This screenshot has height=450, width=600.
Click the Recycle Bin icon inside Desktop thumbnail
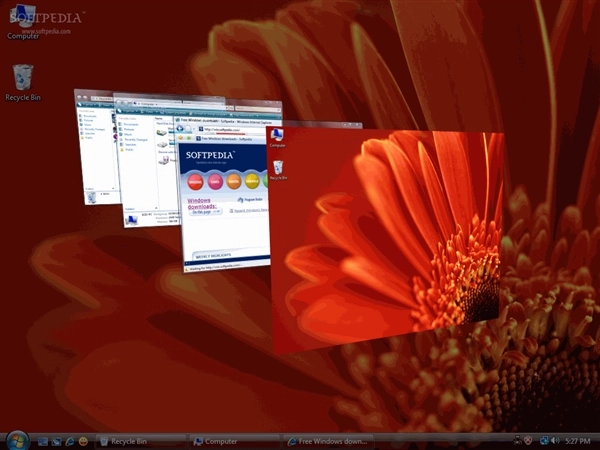(x=278, y=168)
